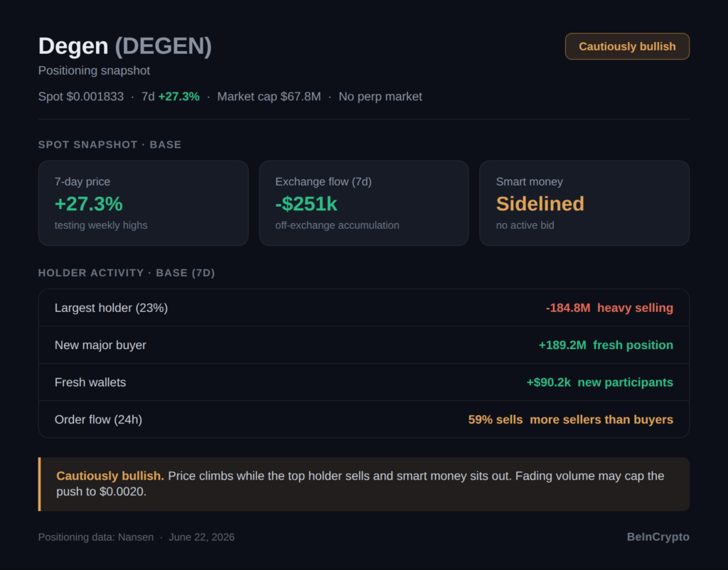Select the Degen (DEGEN) title
Image resolution: width=728 pixels, height=570 pixels.
[x=125, y=46]
